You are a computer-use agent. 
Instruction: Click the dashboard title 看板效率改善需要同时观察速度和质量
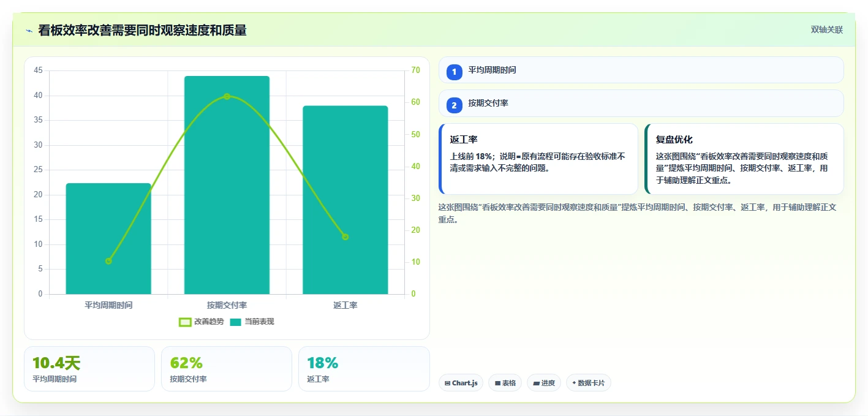pos(142,30)
